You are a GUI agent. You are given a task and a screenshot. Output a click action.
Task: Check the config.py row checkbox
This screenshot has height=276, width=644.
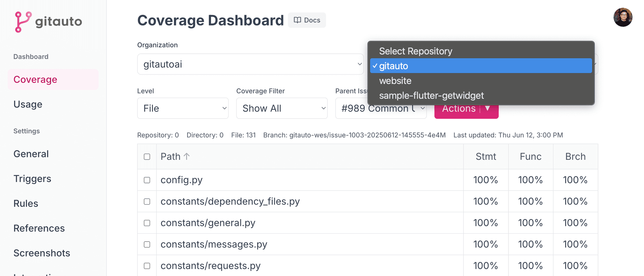tap(147, 180)
